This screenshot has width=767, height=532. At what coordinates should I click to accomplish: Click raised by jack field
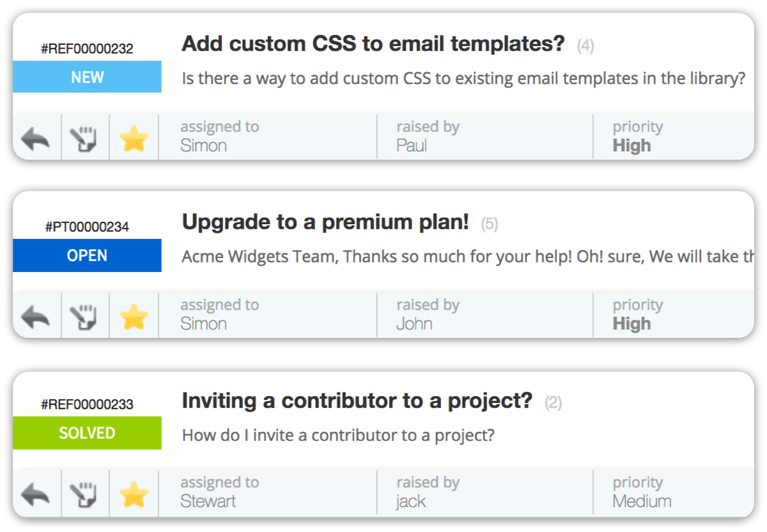[410, 501]
